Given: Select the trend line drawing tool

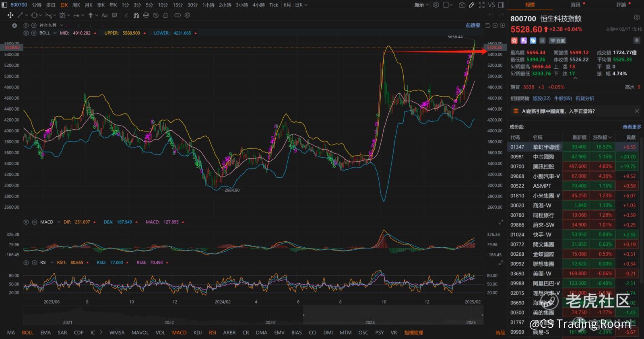Looking at the screenshot, I should [20, 15].
